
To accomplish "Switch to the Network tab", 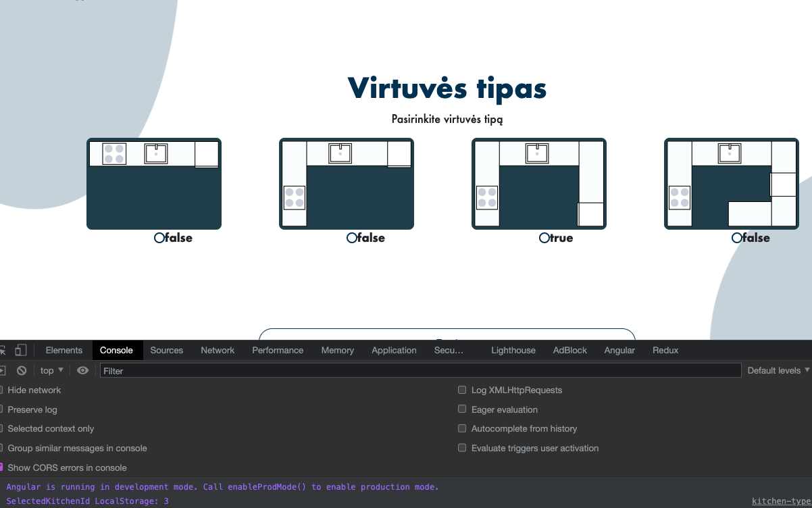I will [218, 350].
